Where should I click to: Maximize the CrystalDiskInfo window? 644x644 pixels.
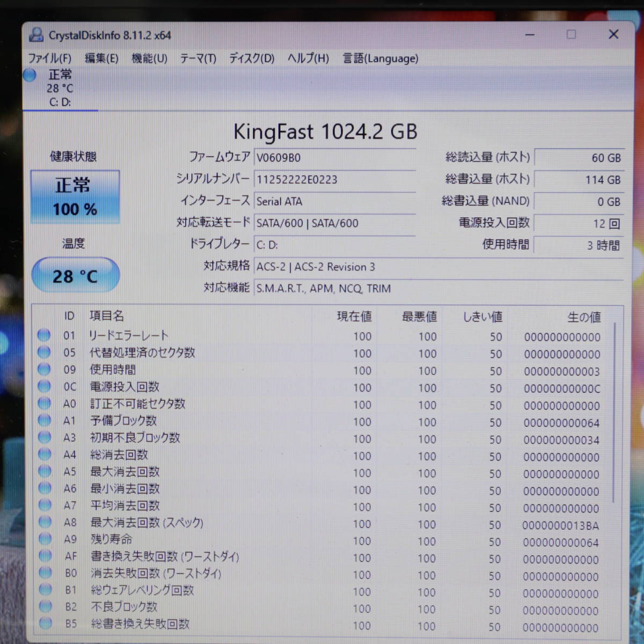pos(571,34)
